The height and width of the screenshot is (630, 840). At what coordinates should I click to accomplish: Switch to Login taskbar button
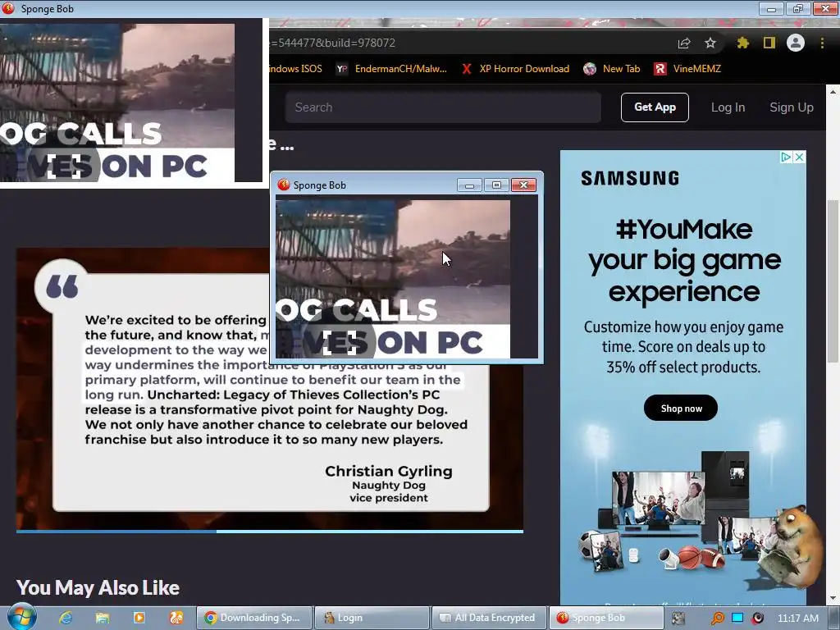(372, 618)
